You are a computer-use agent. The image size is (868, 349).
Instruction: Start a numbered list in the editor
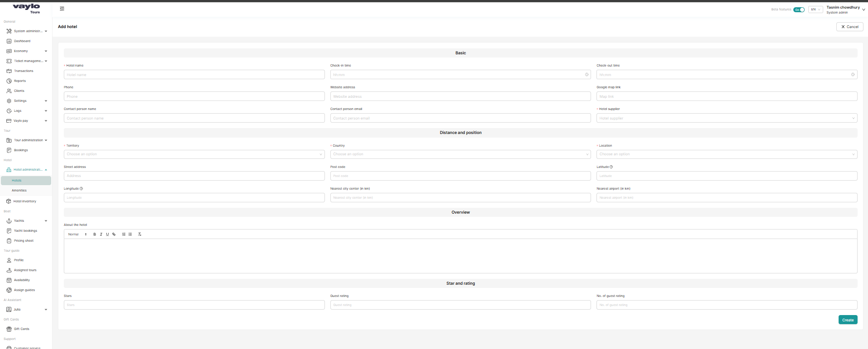pos(124,234)
